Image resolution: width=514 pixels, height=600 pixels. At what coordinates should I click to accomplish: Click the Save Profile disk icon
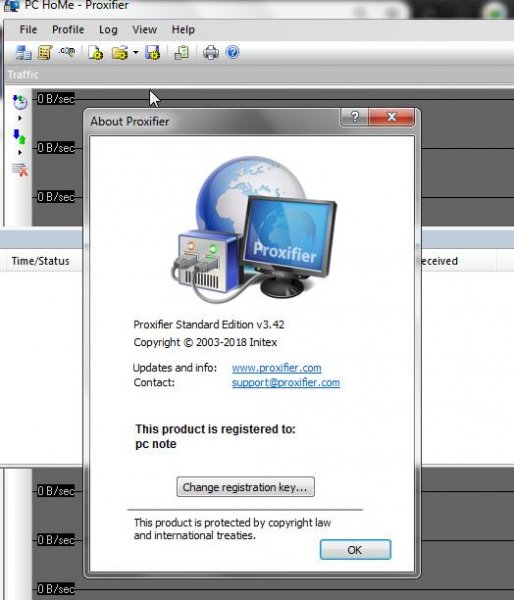coord(152,52)
